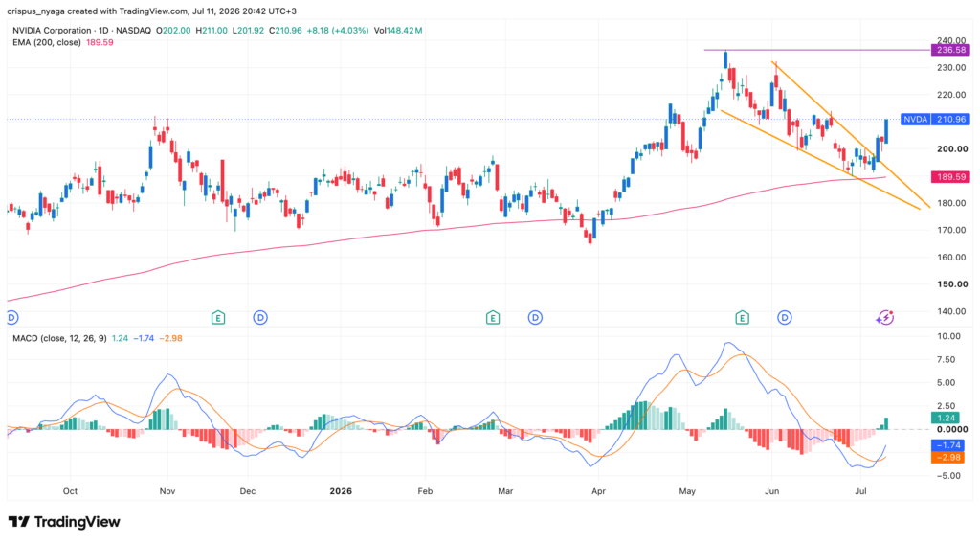Click the blue 210.96 price-axis label
Image resolution: width=980 pixels, height=543 pixels.
(x=950, y=120)
